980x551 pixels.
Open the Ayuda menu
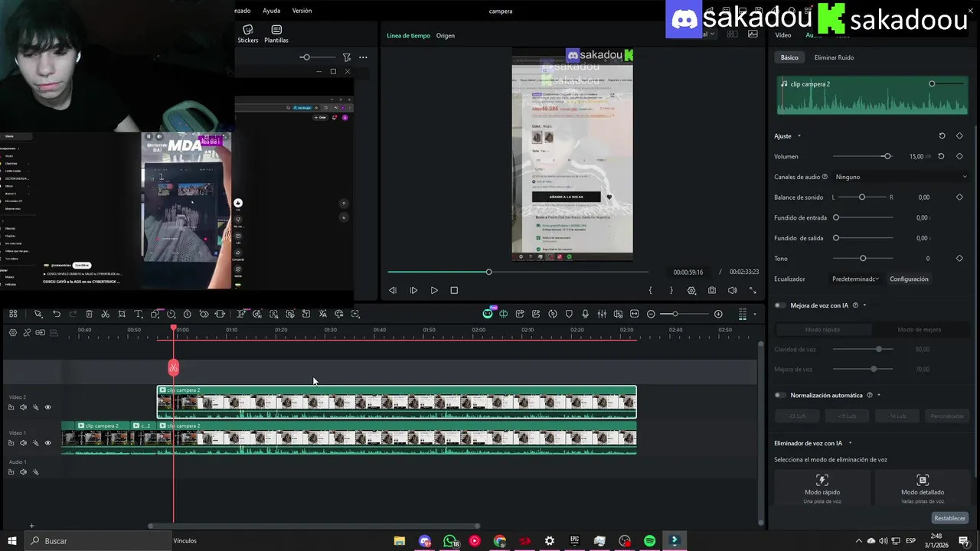271,11
